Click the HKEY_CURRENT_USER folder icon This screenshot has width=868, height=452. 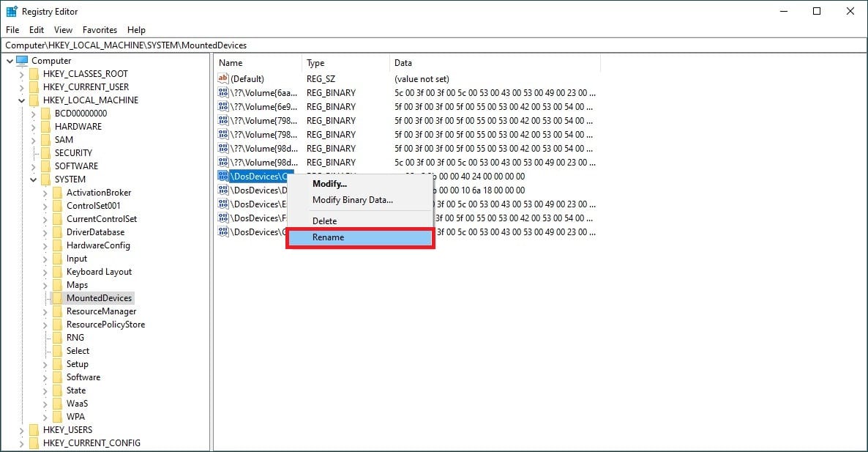pyautogui.click(x=34, y=87)
